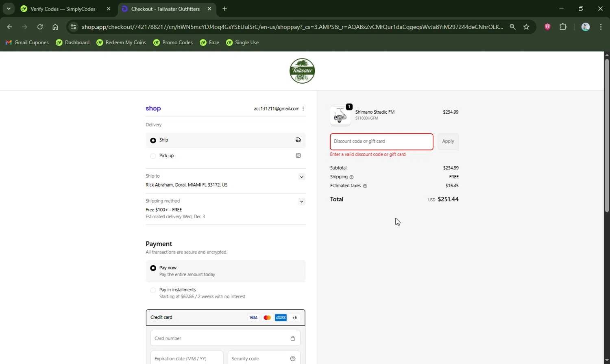Focus the Discount code or gift card field

tap(381, 141)
